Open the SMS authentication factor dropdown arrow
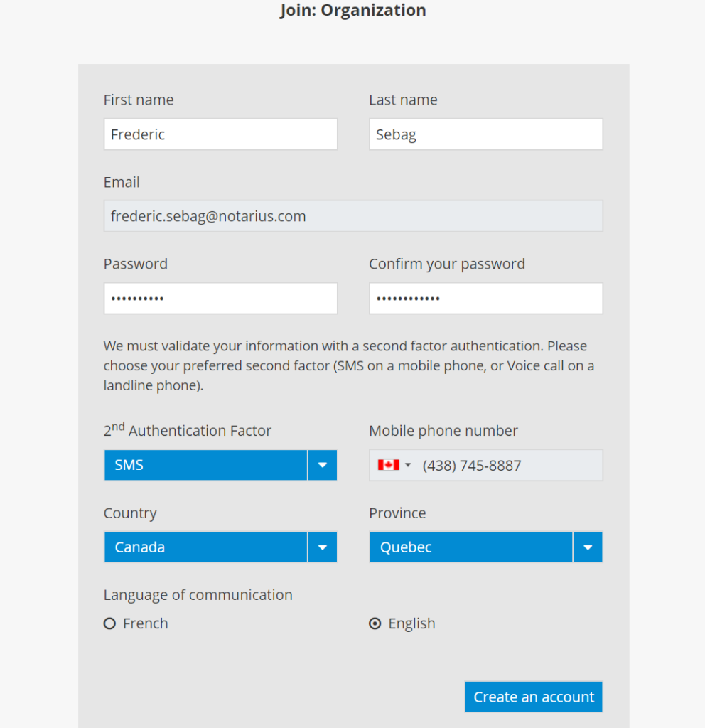 click(323, 465)
